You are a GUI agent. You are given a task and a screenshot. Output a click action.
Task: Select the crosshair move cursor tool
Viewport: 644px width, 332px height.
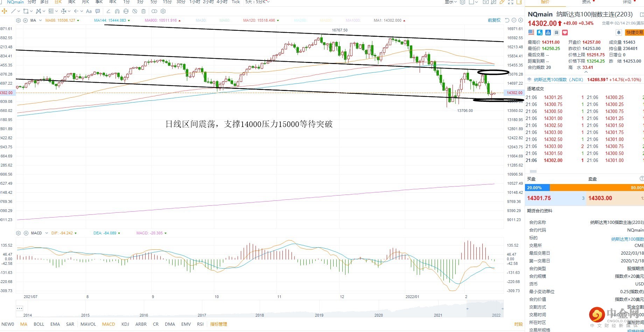tap(4, 11)
